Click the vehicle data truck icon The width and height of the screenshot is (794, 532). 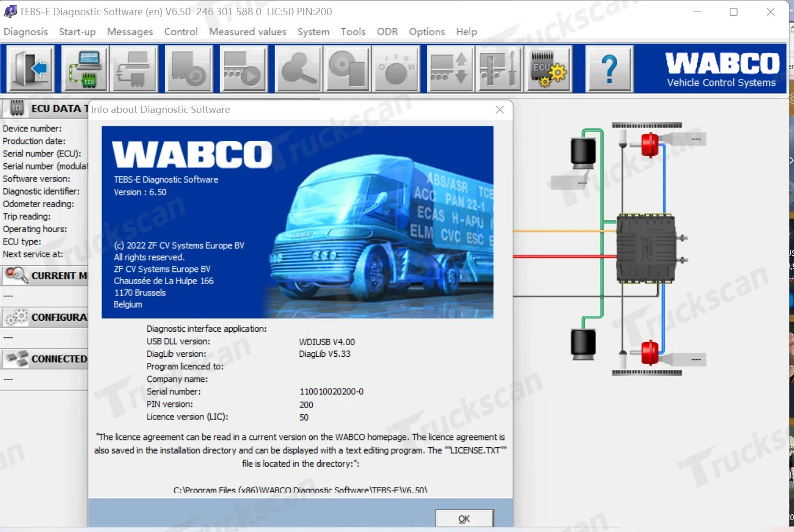coord(189,69)
